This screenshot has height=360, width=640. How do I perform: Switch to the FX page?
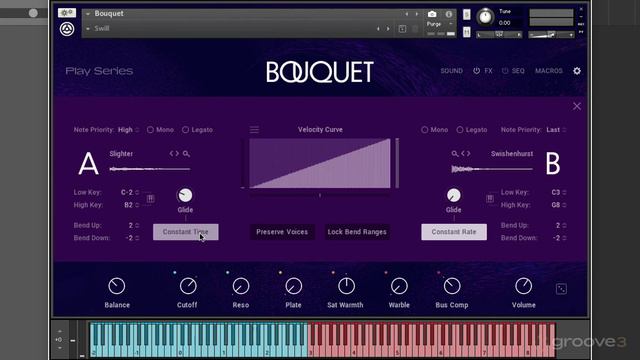coord(488,71)
